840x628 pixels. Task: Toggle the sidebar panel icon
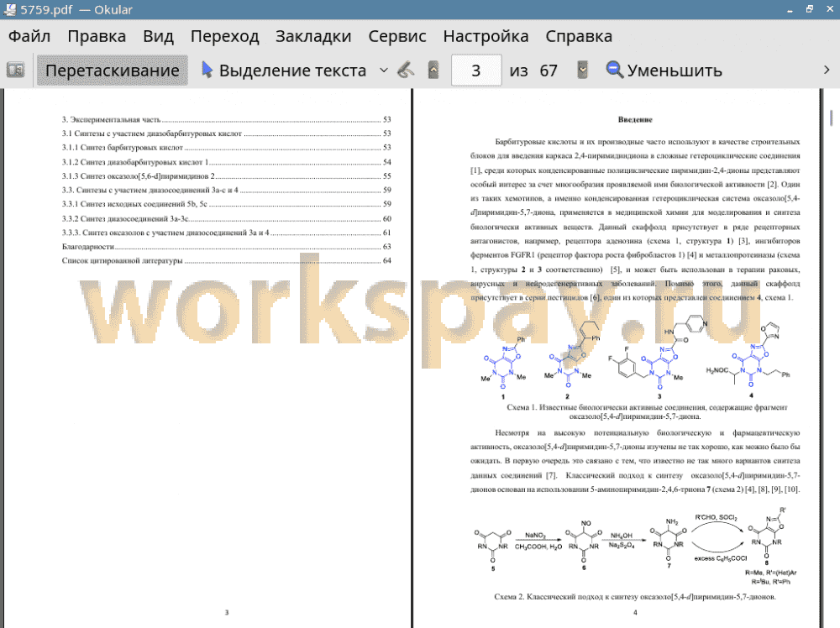(x=15, y=71)
